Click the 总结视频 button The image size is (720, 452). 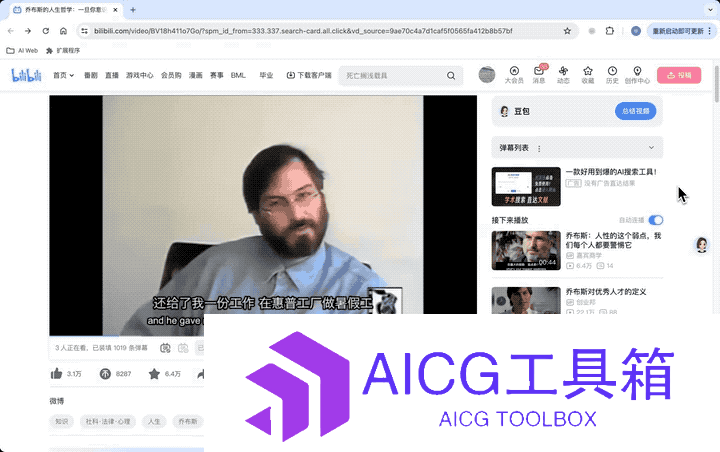point(636,111)
